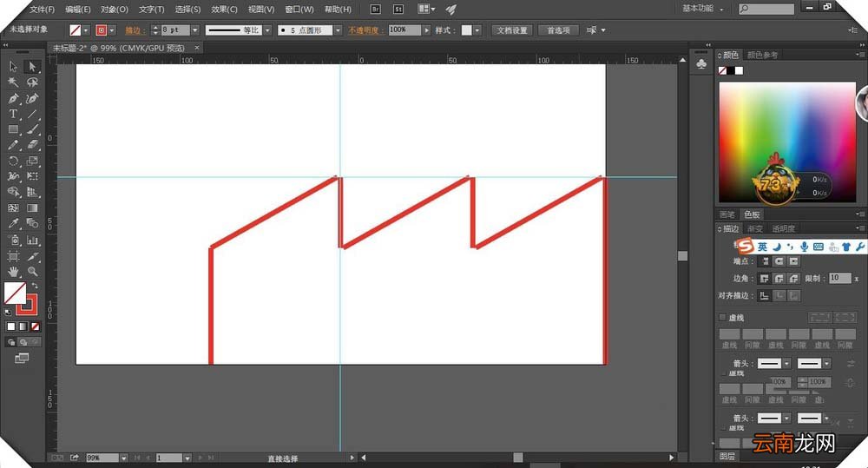Select the Eyedropper tool

pos(13,224)
